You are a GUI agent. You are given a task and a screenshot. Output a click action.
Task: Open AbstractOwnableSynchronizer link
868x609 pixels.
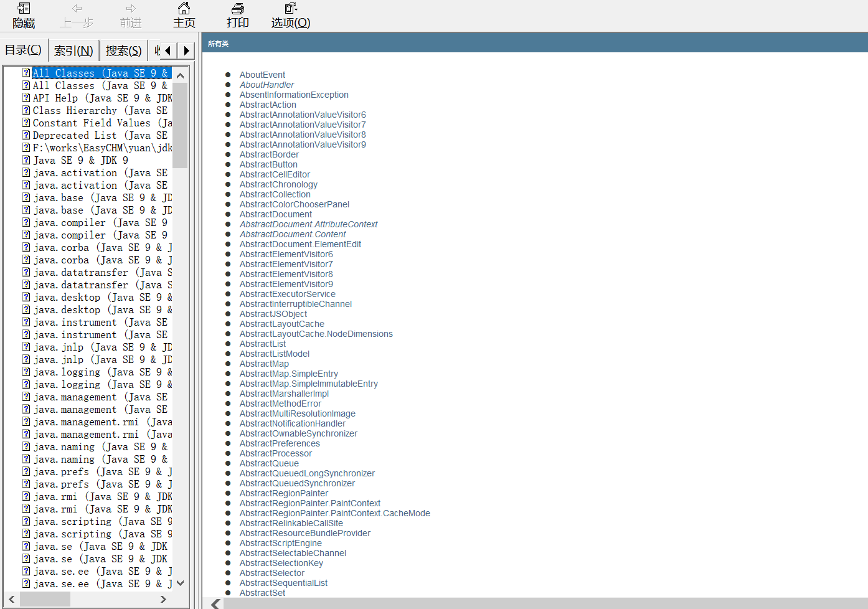(298, 433)
